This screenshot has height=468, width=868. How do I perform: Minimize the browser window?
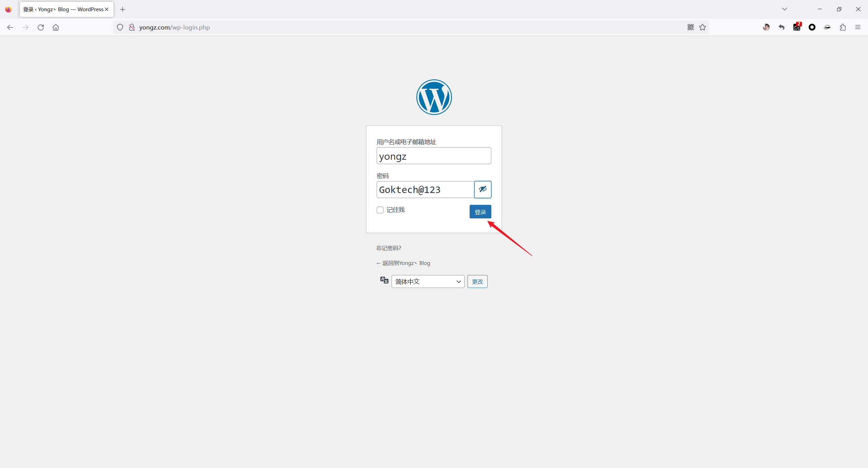(820, 9)
